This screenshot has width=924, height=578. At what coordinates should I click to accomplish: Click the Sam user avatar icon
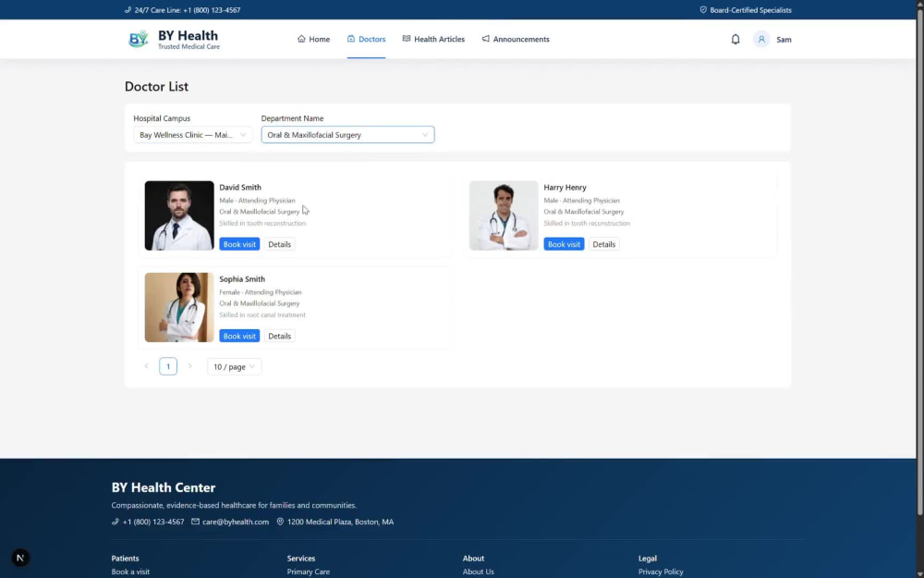tap(760, 40)
